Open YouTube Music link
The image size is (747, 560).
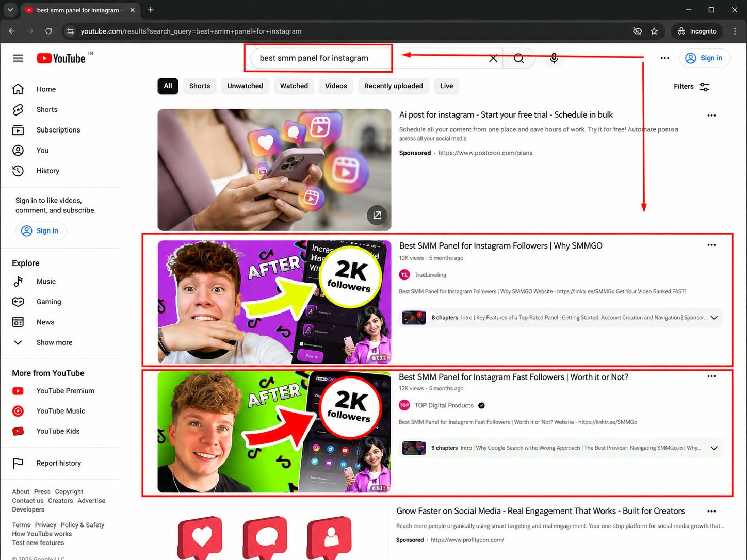coord(60,411)
